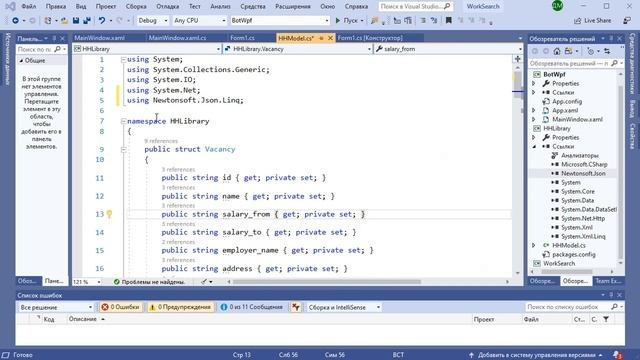Click the build-and-IntelliSense filter icon in Error List
Viewport: 640px width, 360px height.
(296, 307)
